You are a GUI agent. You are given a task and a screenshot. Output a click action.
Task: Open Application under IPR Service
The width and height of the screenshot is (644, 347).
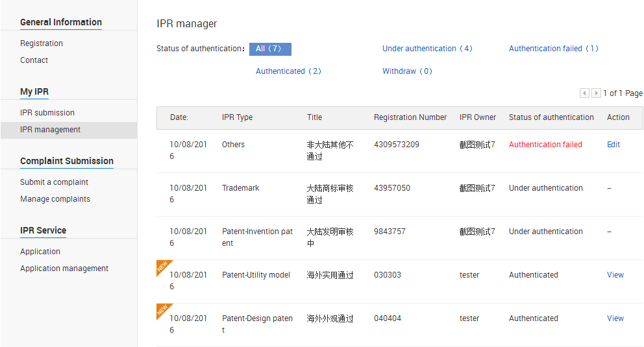tap(40, 252)
